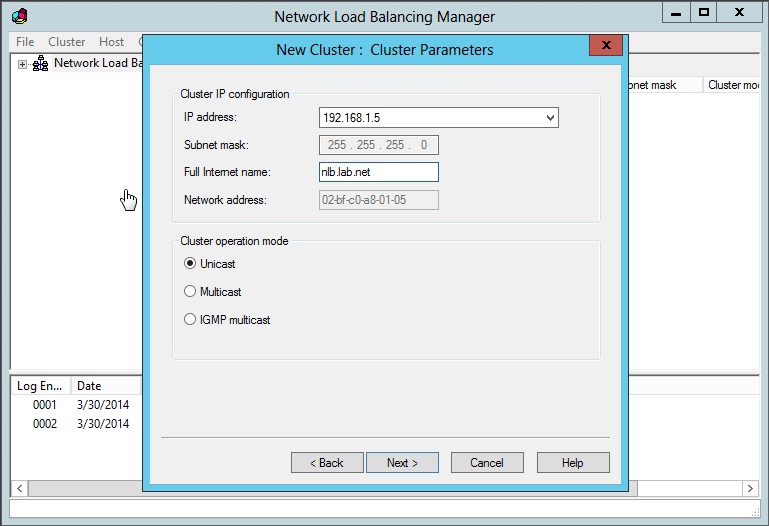The width and height of the screenshot is (769, 526).
Task: Open the IP address dropdown list
Action: tap(549, 118)
